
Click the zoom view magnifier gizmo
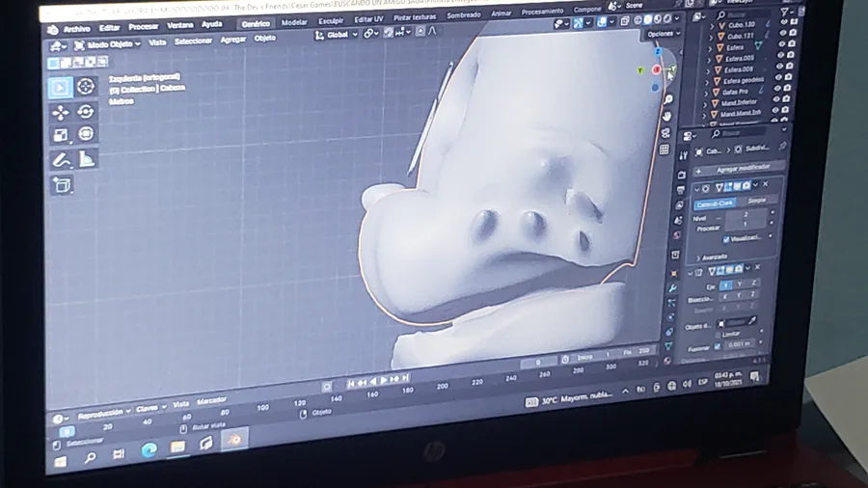667,99
